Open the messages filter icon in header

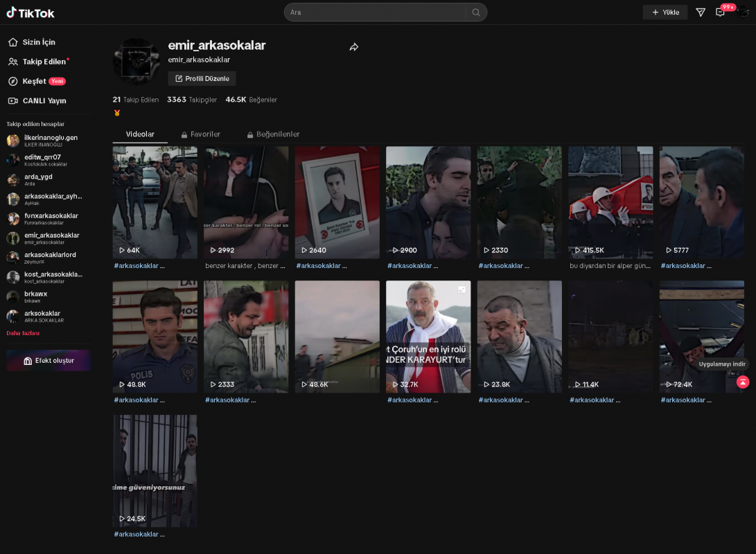click(701, 12)
